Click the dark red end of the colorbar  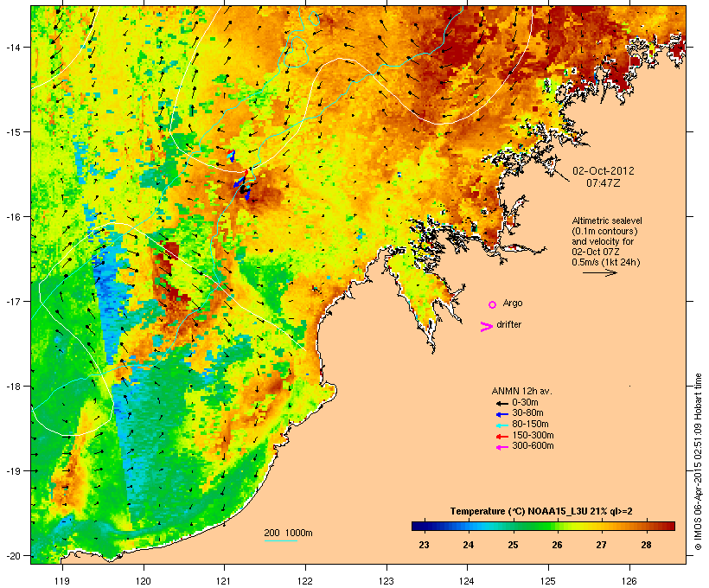tap(670, 526)
